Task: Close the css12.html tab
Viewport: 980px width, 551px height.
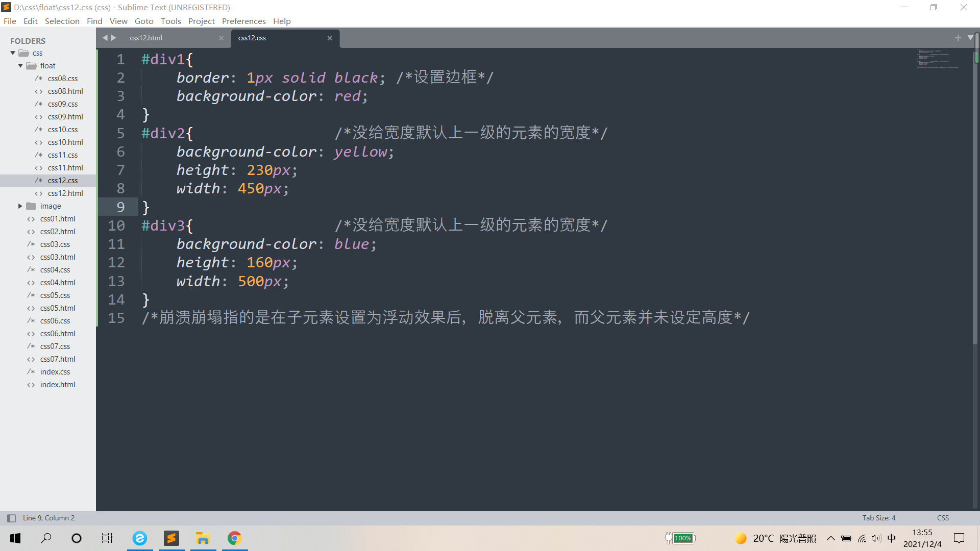Action: coord(222,38)
